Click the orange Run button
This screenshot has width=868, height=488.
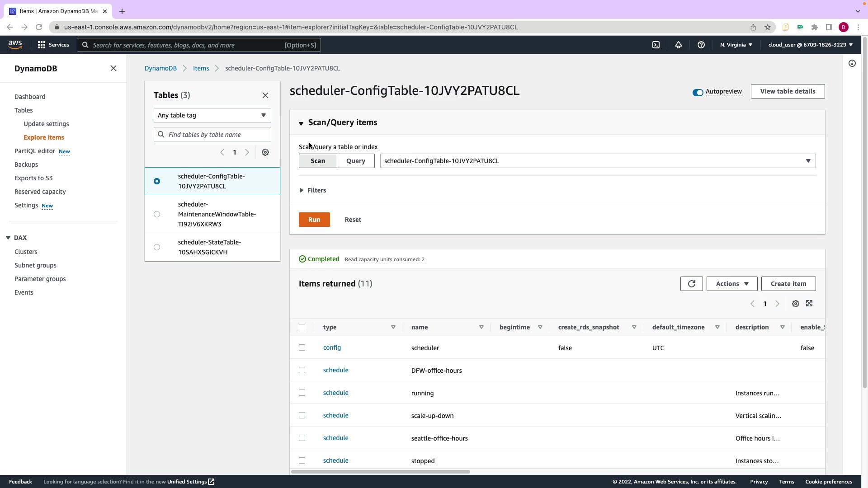pos(314,220)
